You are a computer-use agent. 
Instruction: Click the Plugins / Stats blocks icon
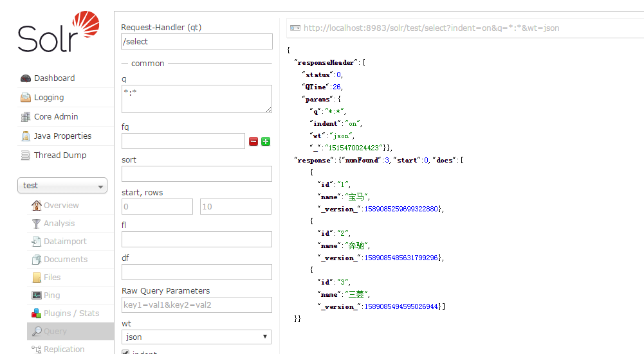pyautogui.click(x=37, y=314)
